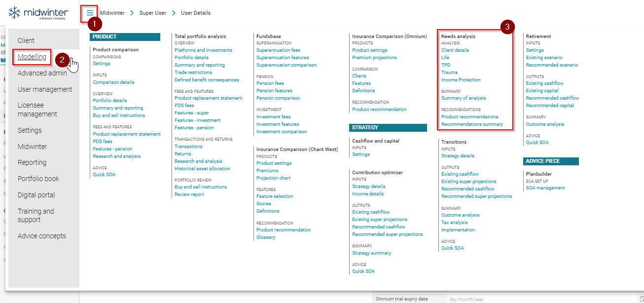
Task: Select User Details breadcrumb
Action: (x=196, y=13)
